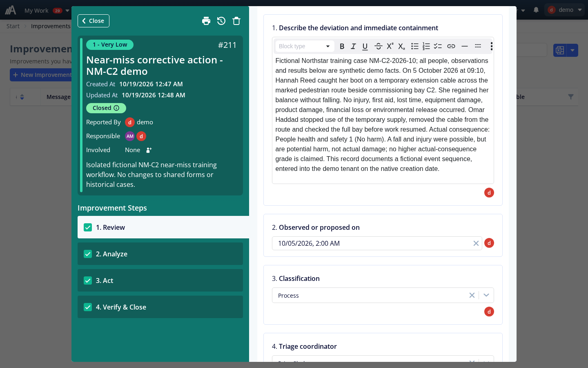Clear the Observed or proposed on date

click(x=476, y=243)
